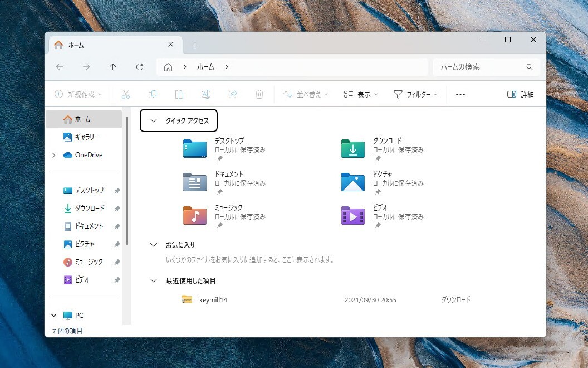
Task: Collapse the クイック アクセス section
Action: (153, 120)
